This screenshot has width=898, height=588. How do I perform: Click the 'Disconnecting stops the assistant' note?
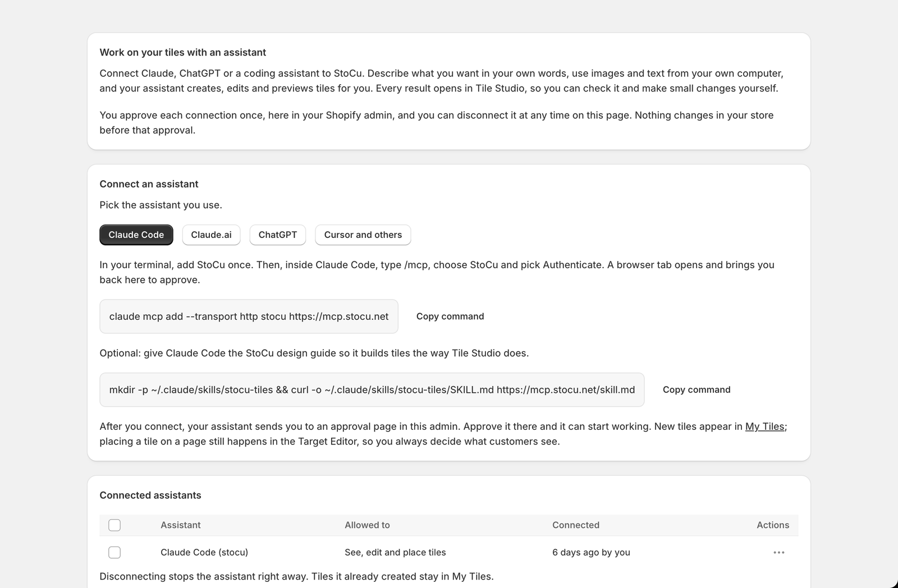pyautogui.click(x=296, y=577)
